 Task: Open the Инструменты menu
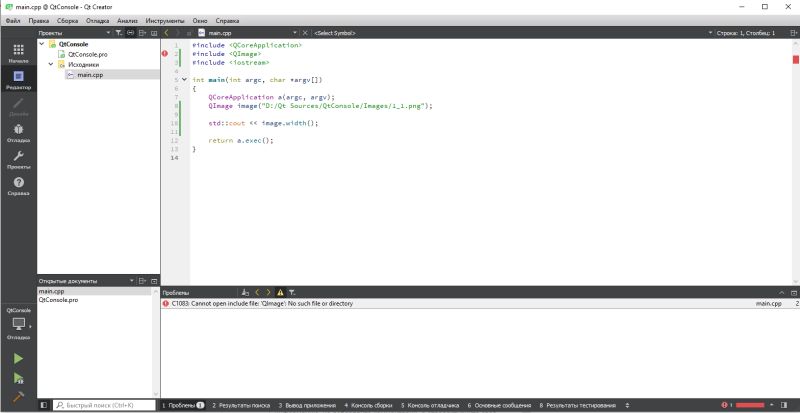(x=165, y=21)
